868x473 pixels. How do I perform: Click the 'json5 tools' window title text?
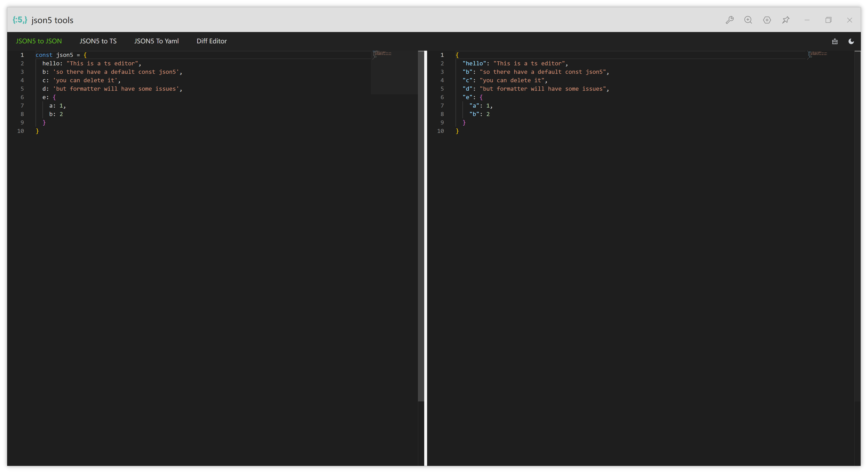click(52, 20)
